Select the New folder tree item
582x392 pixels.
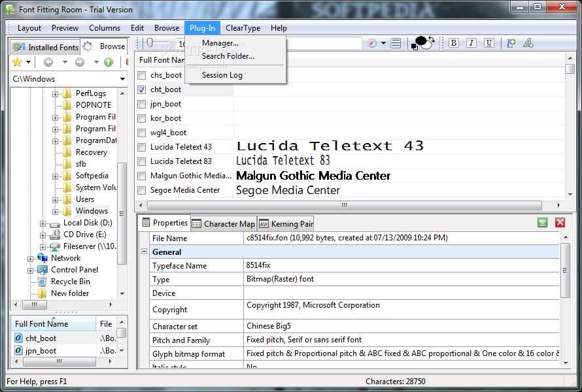(70, 293)
